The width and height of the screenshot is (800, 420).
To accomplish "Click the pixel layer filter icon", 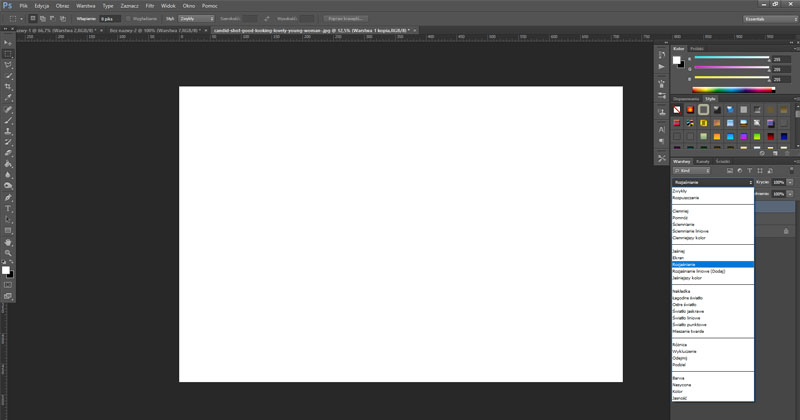I will coord(731,171).
